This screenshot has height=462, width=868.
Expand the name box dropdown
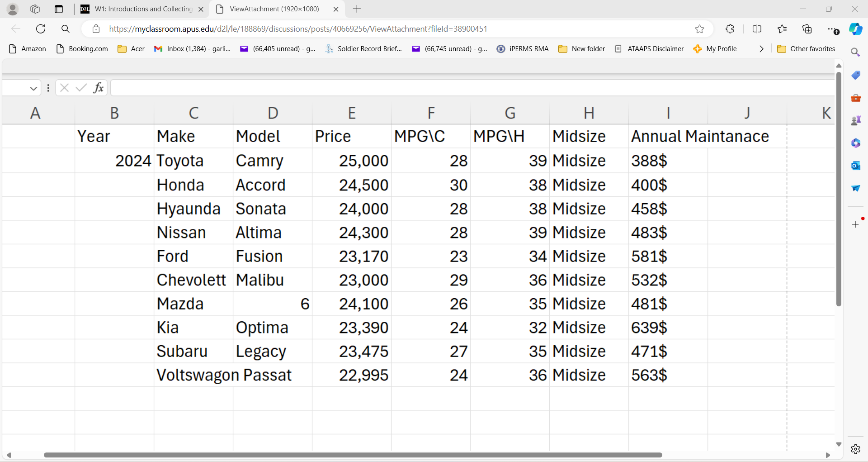33,88
